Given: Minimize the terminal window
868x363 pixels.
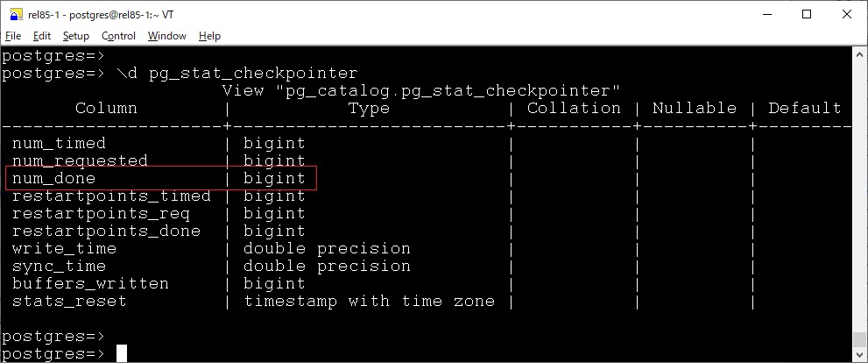Looking at the screenshot, I should [766, 13].
